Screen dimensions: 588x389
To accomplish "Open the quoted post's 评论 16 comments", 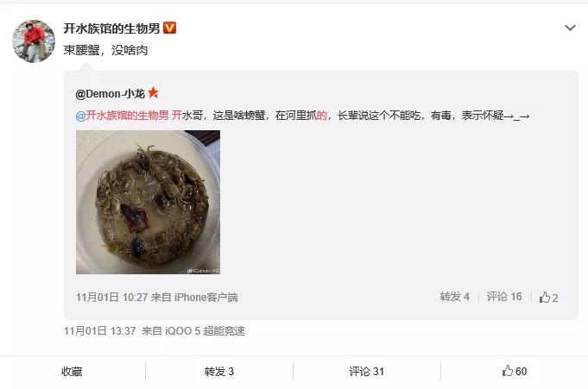I will (x=504, y=297).
